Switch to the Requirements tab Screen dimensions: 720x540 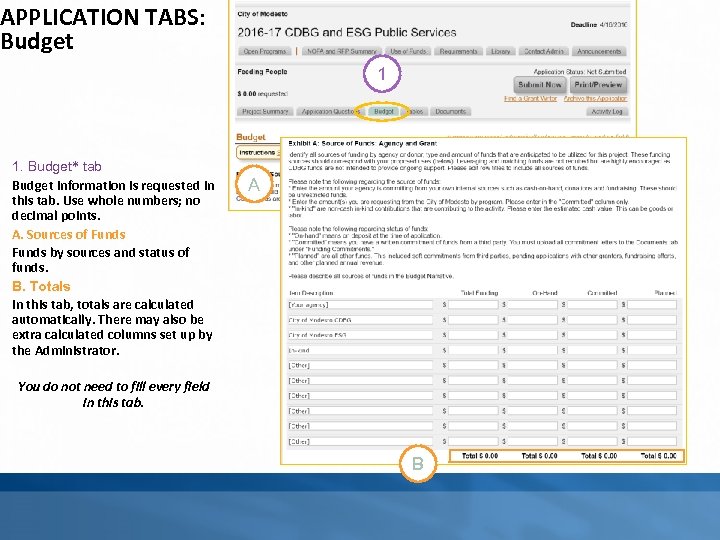458,51
